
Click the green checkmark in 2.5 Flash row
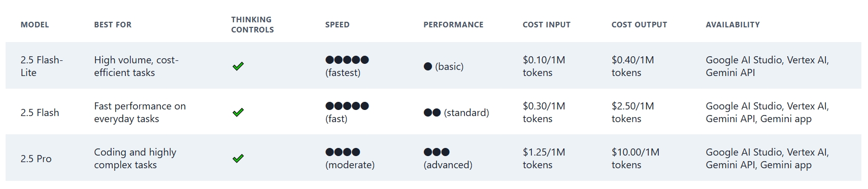[x=238, y=112]
